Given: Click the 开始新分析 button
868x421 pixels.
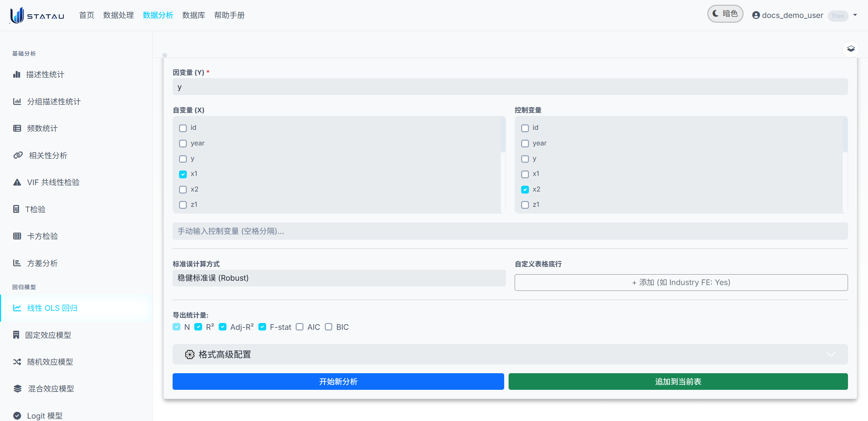Looking at the screenshot, I should pyautogui.click(x=338, y=382).
